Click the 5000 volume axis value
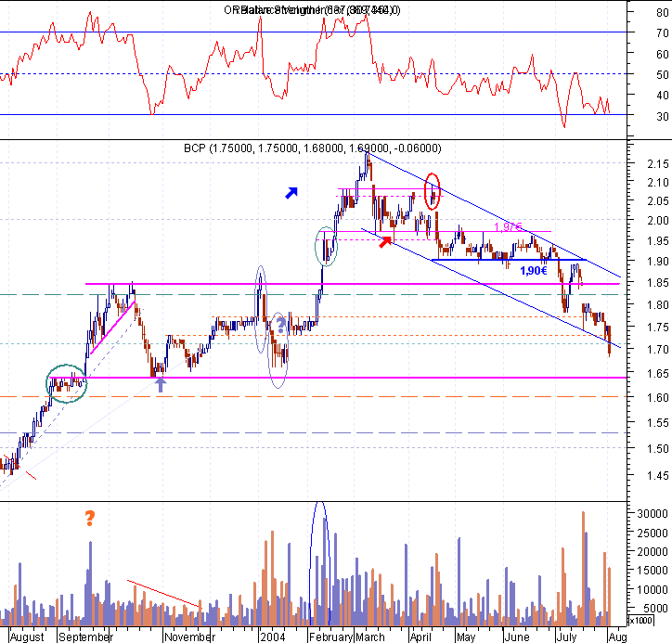 (655, 609)
